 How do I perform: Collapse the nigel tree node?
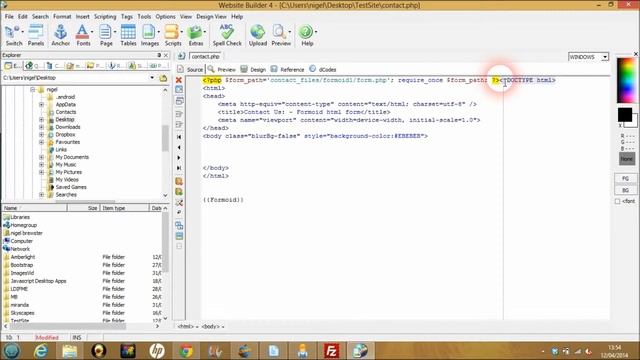coord(33,89)
